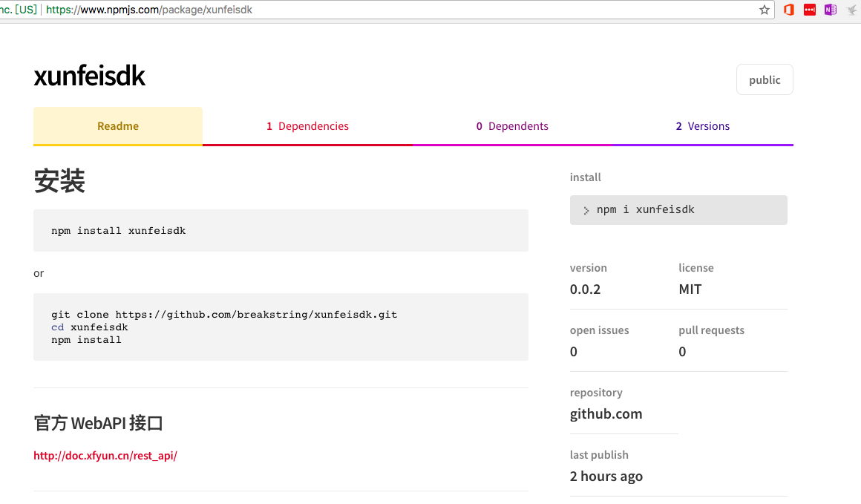Click the public badge button

765,80
